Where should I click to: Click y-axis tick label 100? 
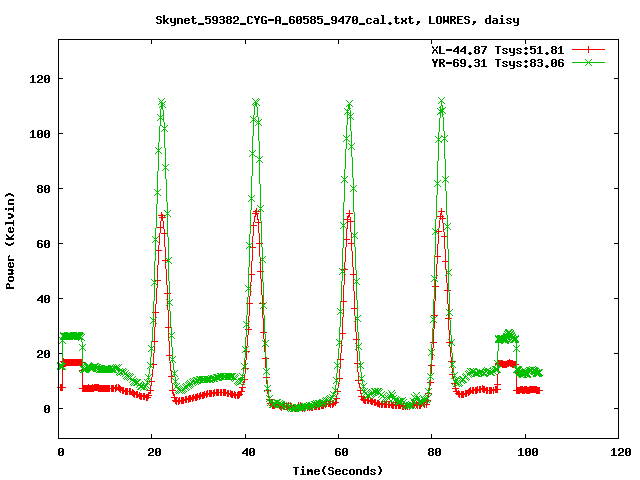tap(40, 134)
